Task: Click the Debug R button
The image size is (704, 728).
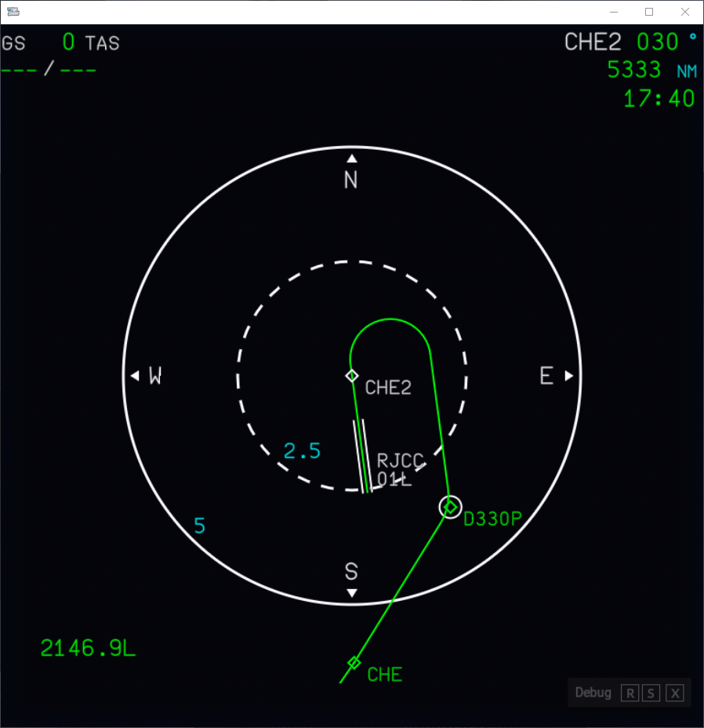Action: coord(630,693)
